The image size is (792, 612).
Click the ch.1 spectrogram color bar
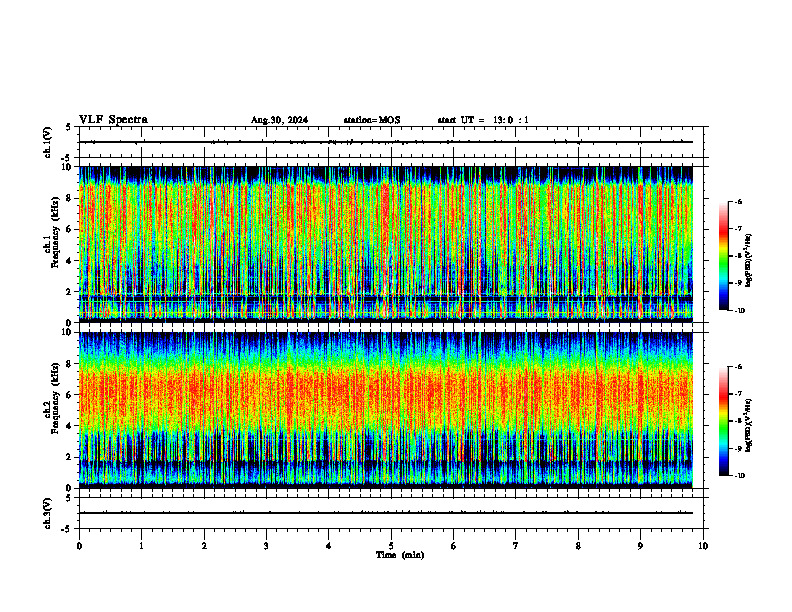point(723,256)
